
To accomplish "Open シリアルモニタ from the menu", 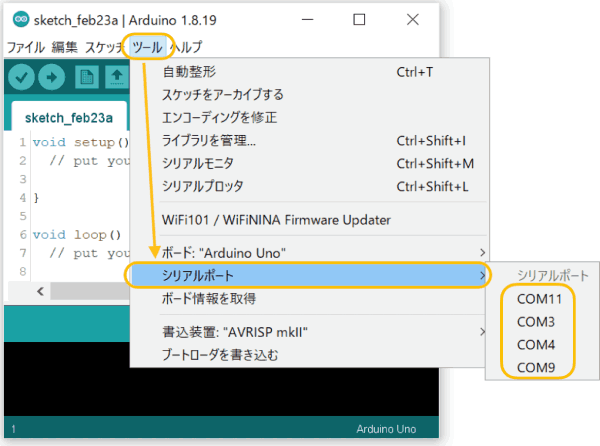I will pos(309,164).
